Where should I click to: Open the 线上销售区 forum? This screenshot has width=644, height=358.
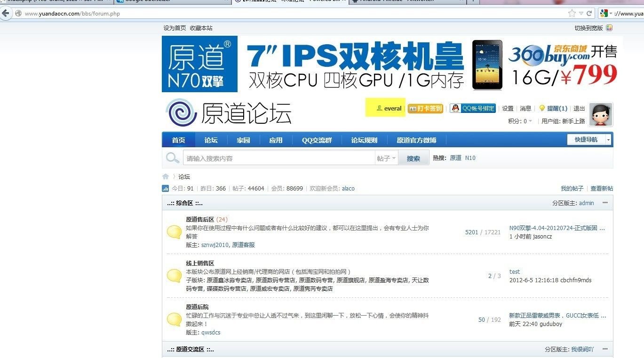pyautogui.click(x=200, y=263)
